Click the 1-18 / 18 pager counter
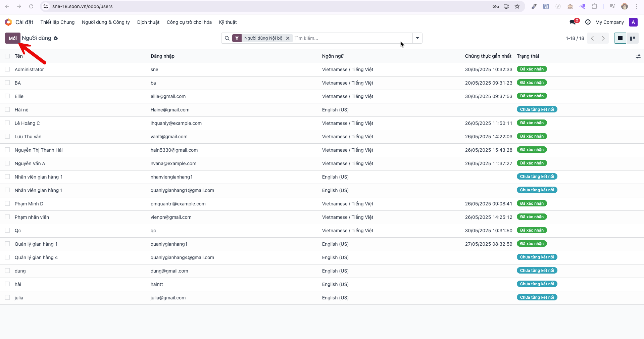The width and height of the screenshot is (644, 339). point(575,38)
